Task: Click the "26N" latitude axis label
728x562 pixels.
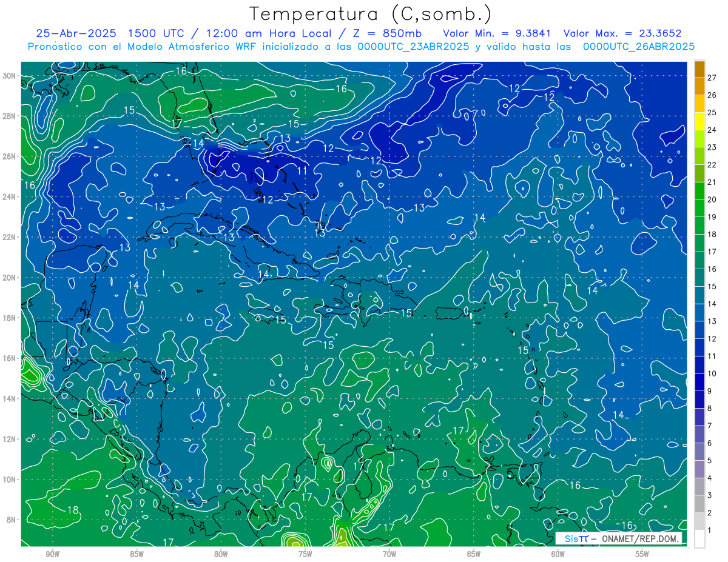Action: [10, 156]
